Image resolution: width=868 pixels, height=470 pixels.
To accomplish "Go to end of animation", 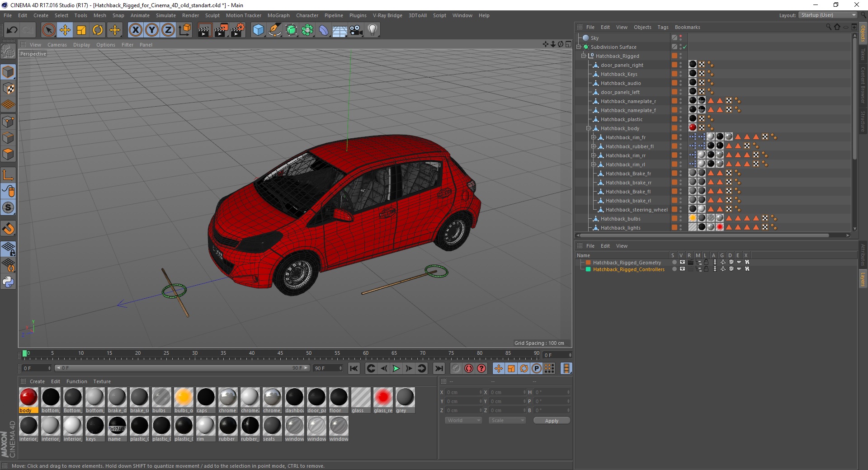I will coord(439,368).
